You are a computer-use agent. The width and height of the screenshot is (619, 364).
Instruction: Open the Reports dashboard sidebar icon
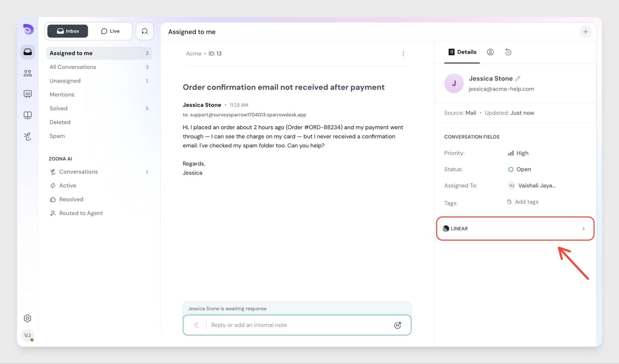[28, 94]
